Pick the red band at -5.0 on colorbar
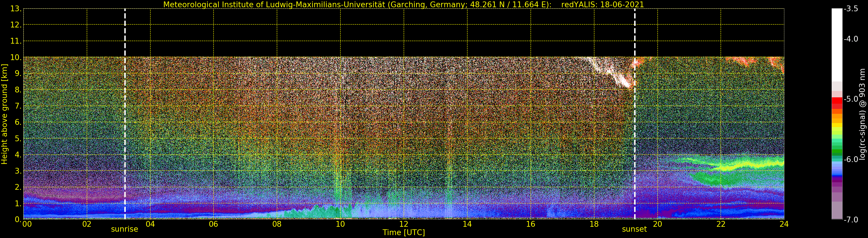The width and height of the screenshot is (868, 238). point(837,100)
